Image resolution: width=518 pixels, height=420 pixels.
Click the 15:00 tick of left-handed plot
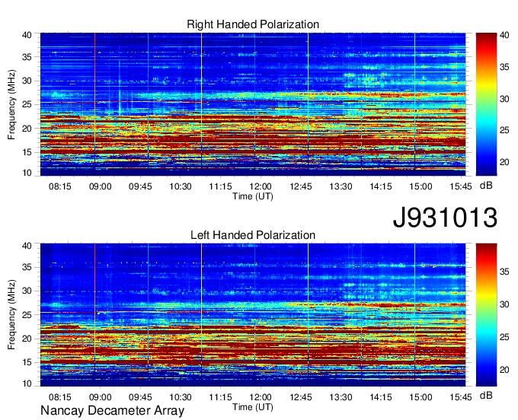click(x=420, y=397)
